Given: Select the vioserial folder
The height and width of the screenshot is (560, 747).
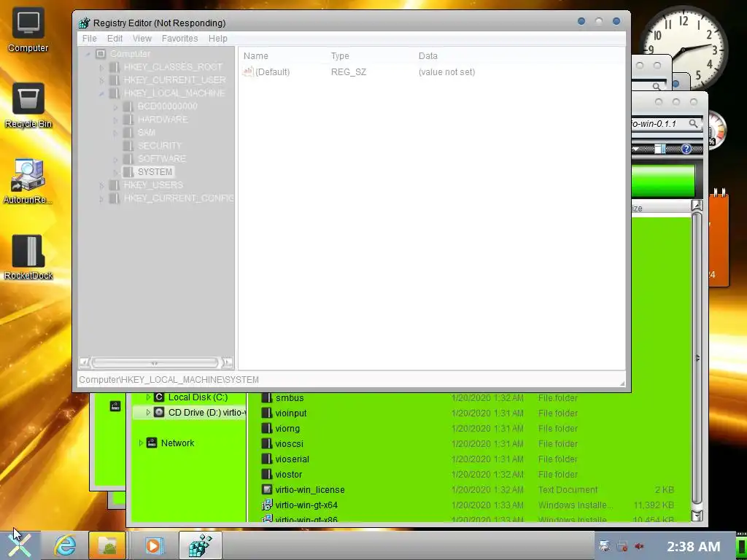Looking at the screenshot, I should tap(292, 459).
